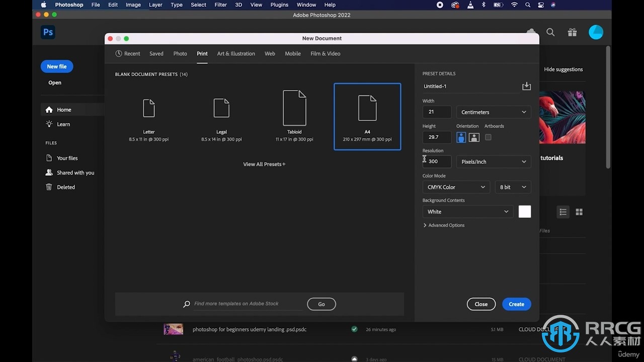
Task: Open the Layer menu
Action: [155, 5]
